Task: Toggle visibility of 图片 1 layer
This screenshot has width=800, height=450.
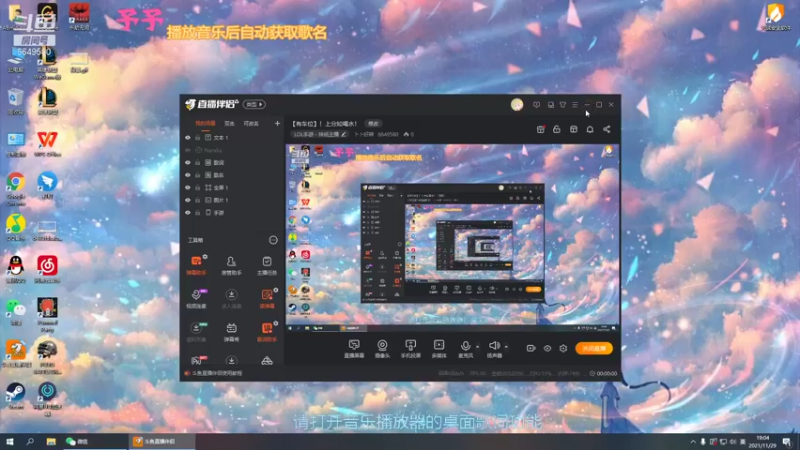Action: [188, 200]
